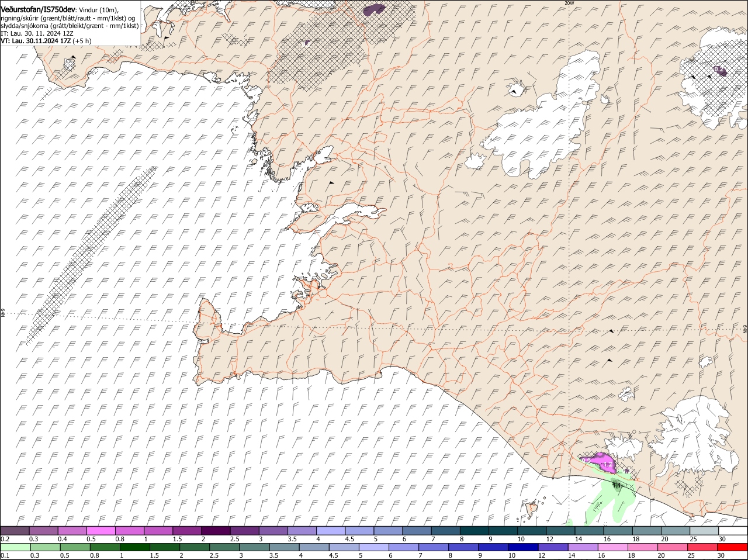This screenshot has width=748, height=560.
Task: Click the Veðurstofan/IS750dev map title
Action: point(38,10)
